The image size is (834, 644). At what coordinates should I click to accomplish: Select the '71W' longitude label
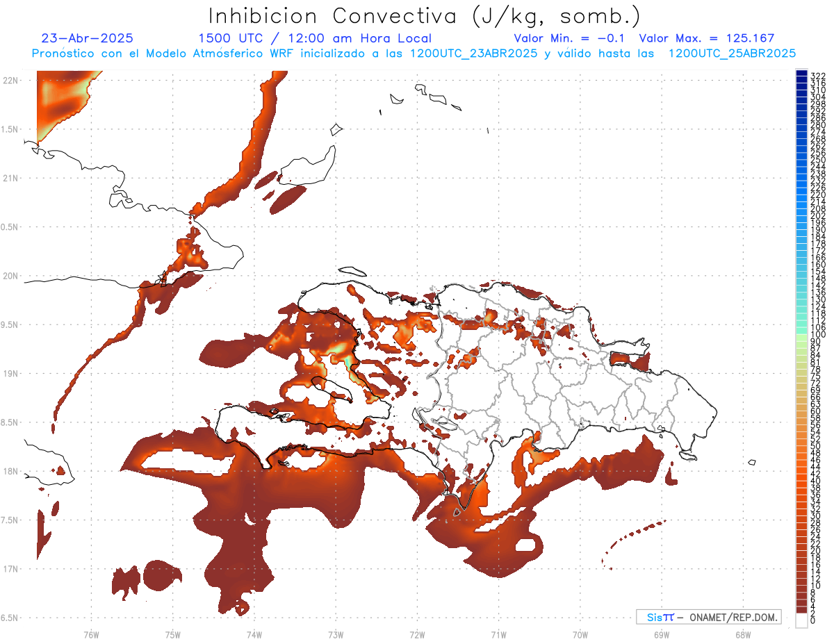[498, 634]
